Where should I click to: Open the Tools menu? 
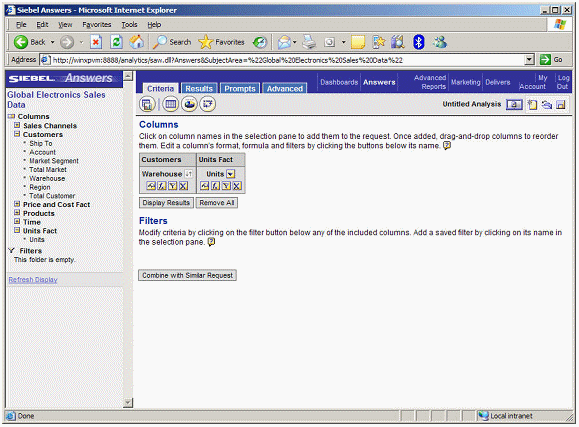(129, 25)
